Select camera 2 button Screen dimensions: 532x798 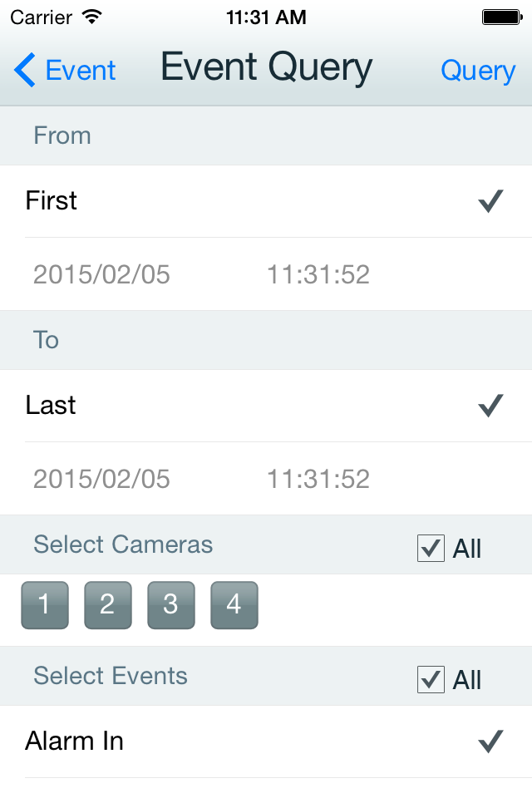tap(108, 605)
